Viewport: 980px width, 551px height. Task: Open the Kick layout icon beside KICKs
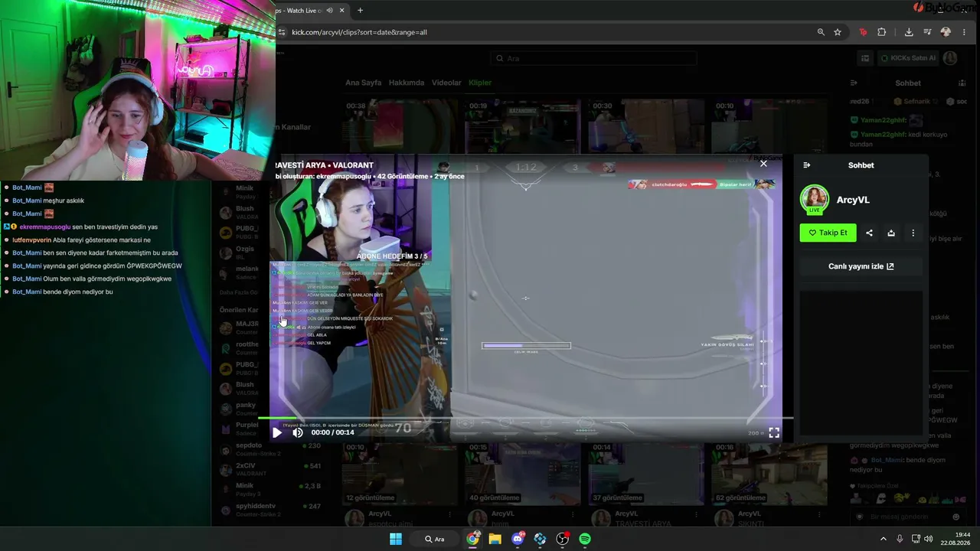click(x=865, y=58)
